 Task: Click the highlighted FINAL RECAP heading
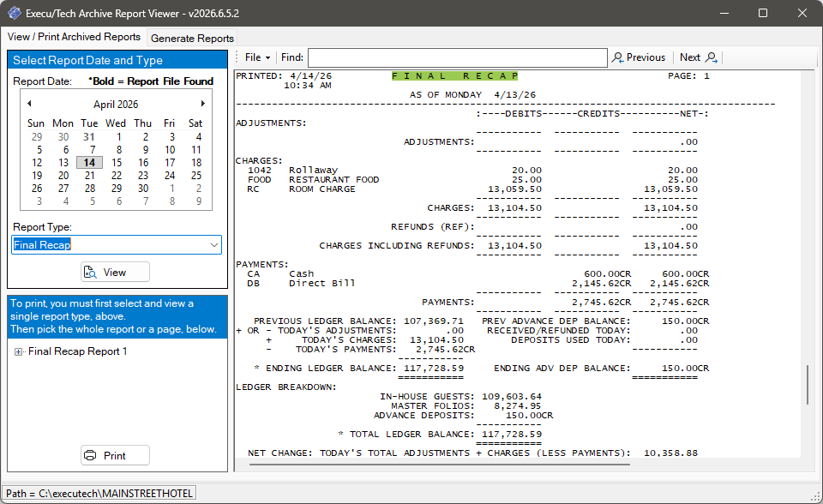pyautogui.click(x=454, y=76)
